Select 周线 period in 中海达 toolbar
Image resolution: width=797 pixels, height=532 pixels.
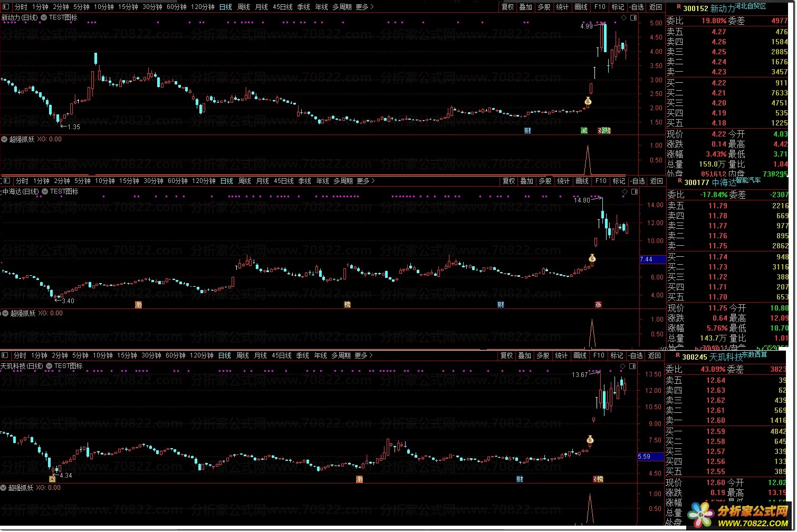245,181
